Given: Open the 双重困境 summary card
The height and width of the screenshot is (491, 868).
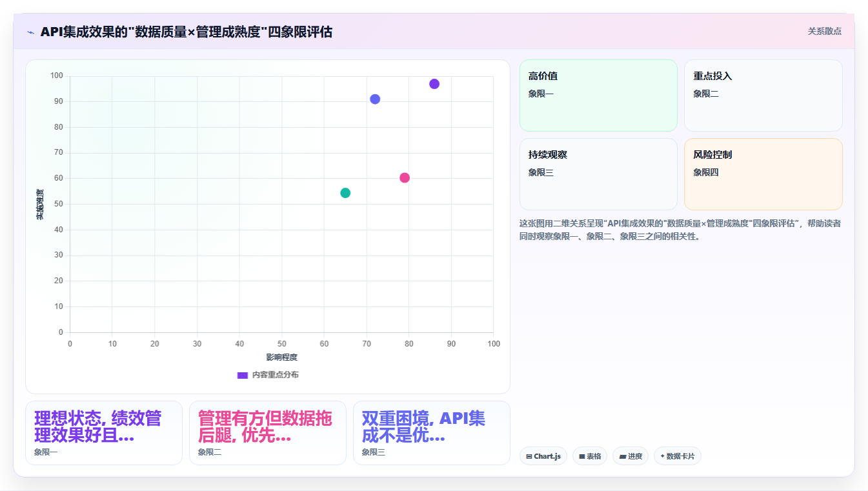Looking at the screenshot, I should point(432,433).
